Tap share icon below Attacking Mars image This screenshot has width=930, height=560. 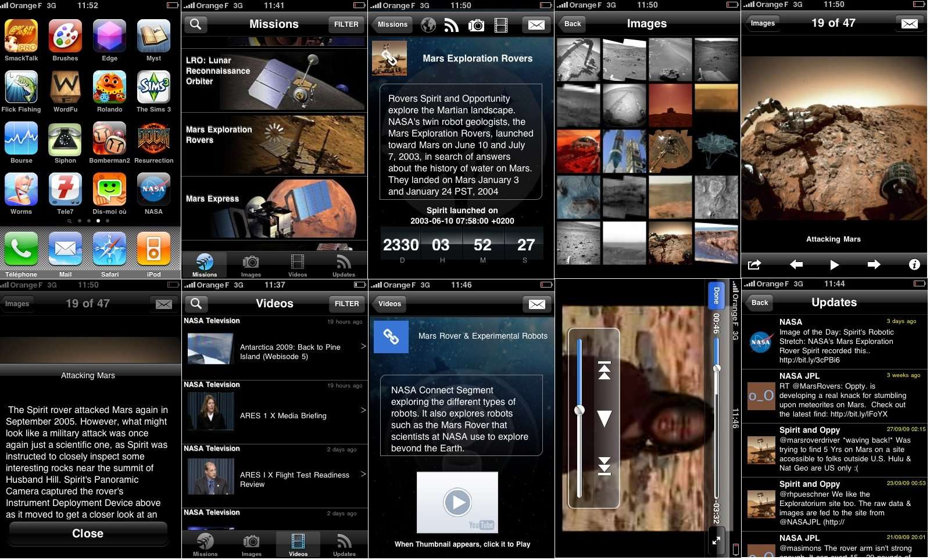click(x=754, y=265)
